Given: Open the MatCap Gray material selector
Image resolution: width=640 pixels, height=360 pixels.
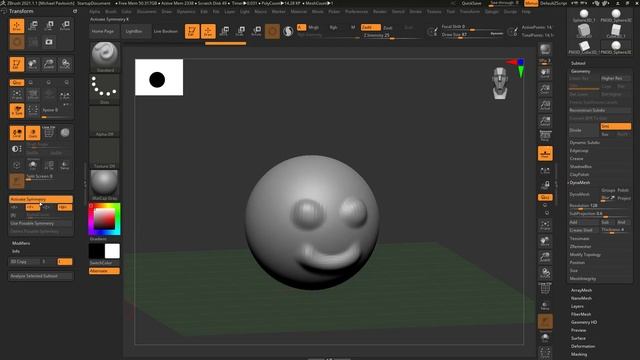Looking at the screenshot, I should coord(105,185).
